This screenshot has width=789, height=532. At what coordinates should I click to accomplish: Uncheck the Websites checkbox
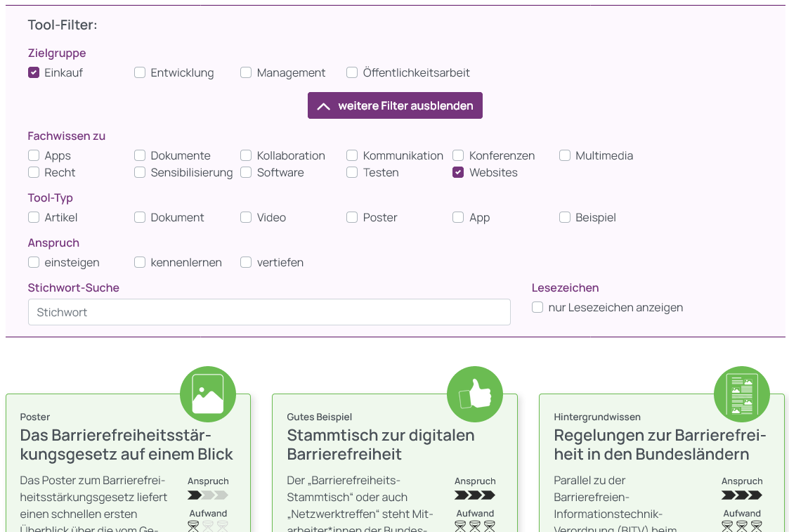[458, 172]
